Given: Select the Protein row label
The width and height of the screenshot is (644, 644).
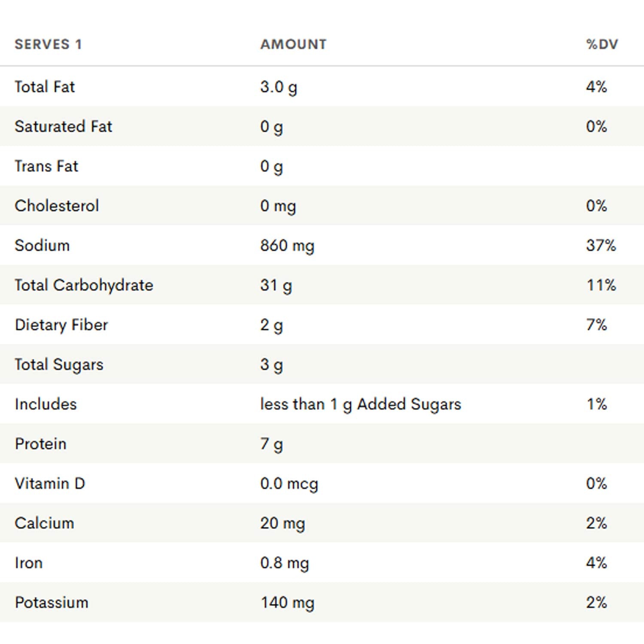Looking at the screenshot, I should 40,444.
